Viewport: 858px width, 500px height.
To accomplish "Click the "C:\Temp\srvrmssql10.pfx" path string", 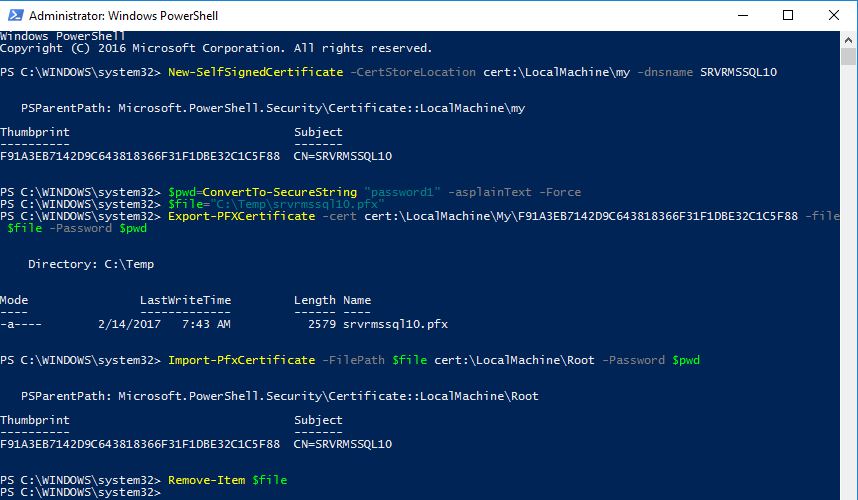I will point(297,205).
